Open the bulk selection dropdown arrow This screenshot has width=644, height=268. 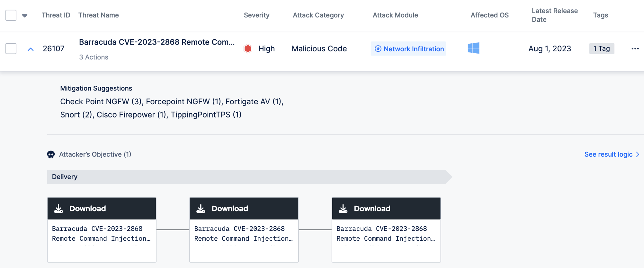pos(25,15)
